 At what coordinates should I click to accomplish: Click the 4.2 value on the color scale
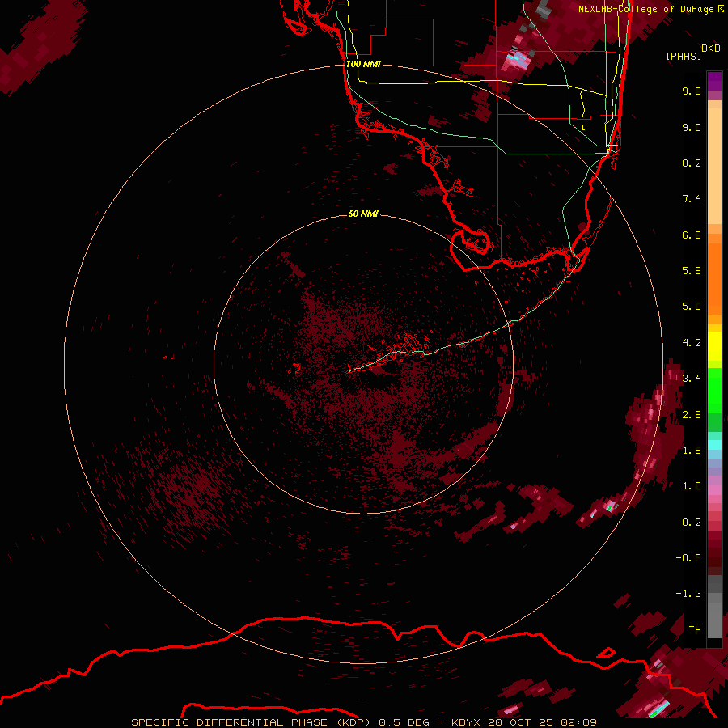point(692,343)
